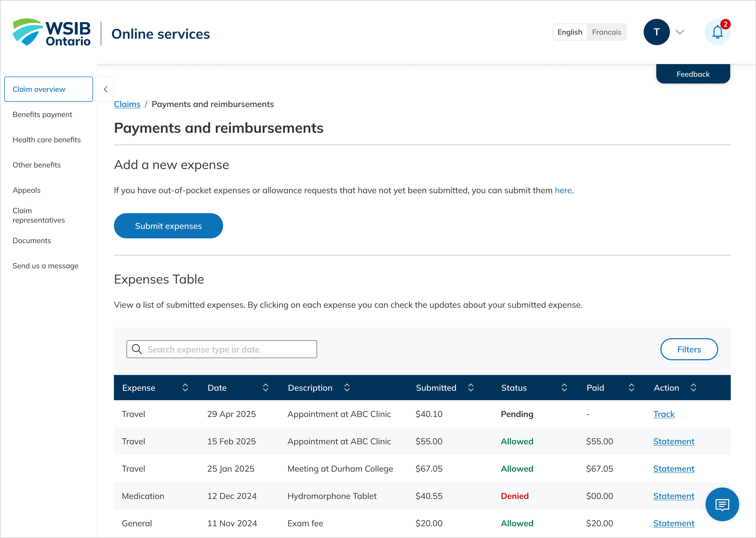Switch language to Francais
Screen dimensions: 756x538
coord(606,32)
